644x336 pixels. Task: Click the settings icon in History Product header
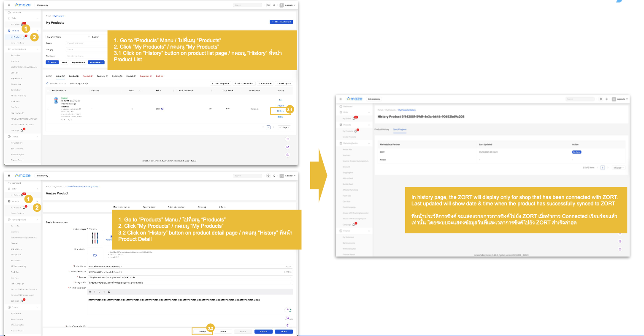601,99
